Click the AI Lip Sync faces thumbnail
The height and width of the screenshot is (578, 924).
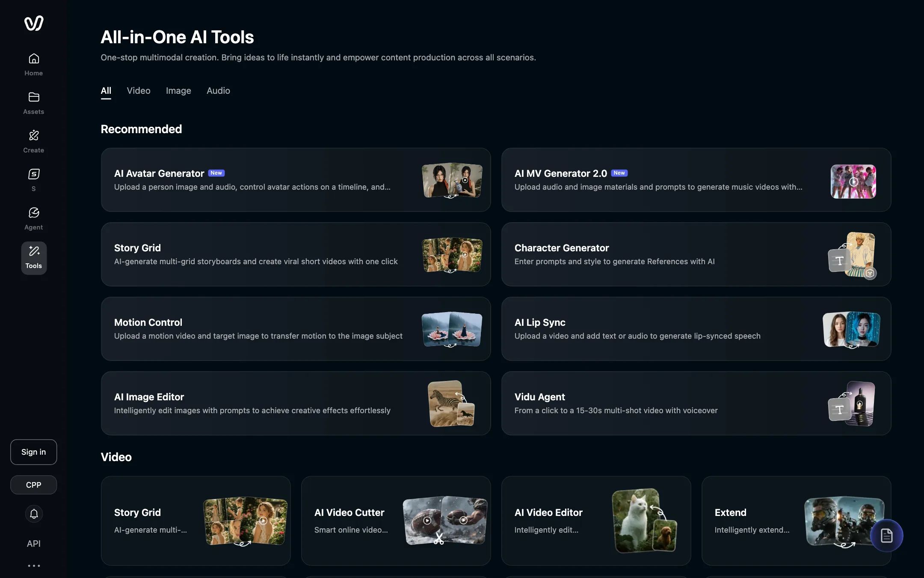pyautogui.click(x=851, y=329)
